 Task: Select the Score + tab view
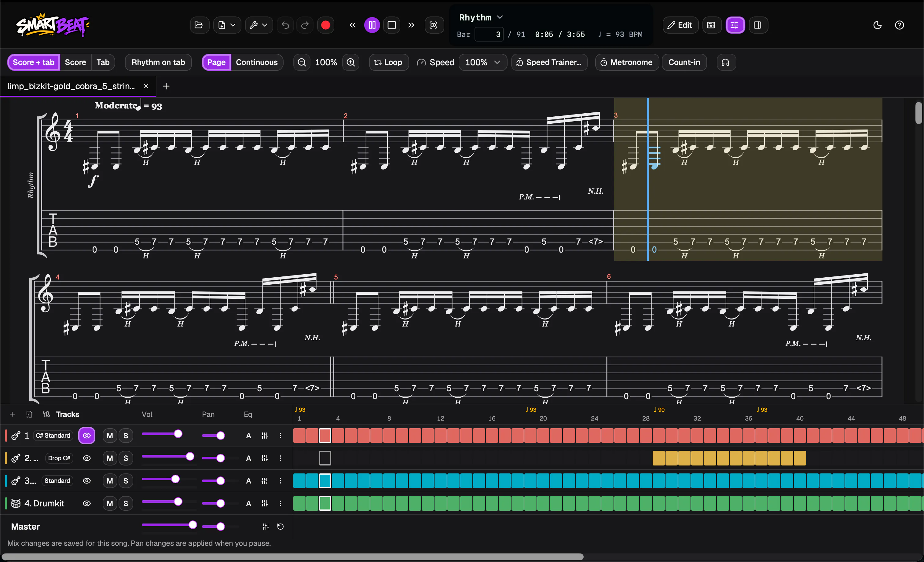pyautogui.click(x=34, y=62)
